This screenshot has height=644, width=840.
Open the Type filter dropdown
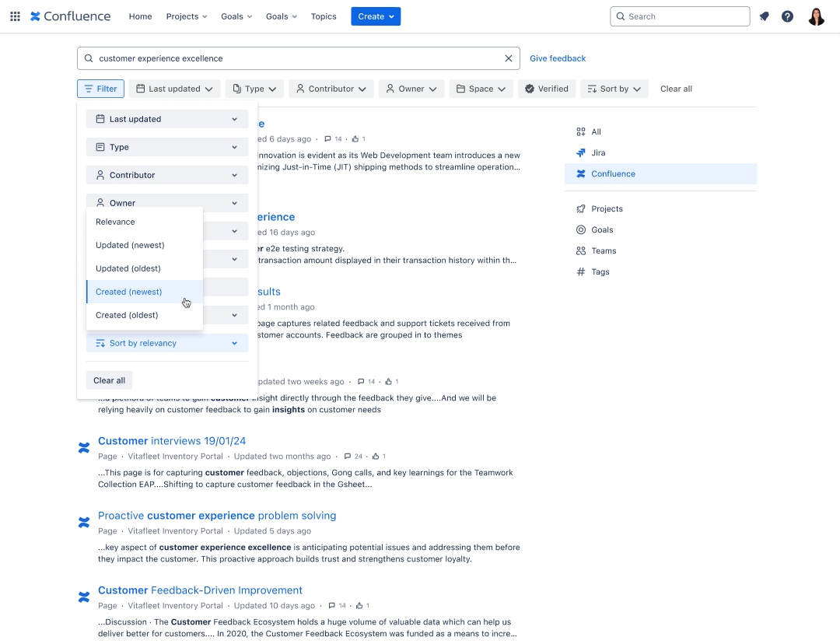coord(254,88)
